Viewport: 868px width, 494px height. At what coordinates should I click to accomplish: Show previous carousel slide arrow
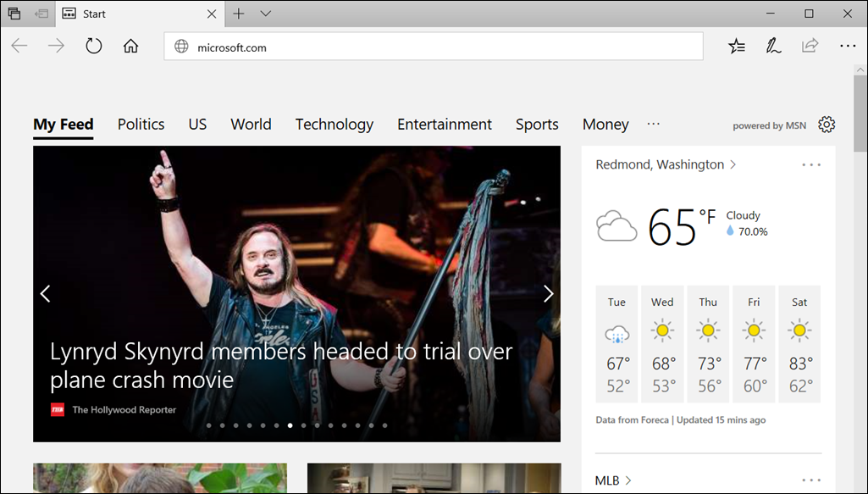pyautogui.click(x=46, y=293)
